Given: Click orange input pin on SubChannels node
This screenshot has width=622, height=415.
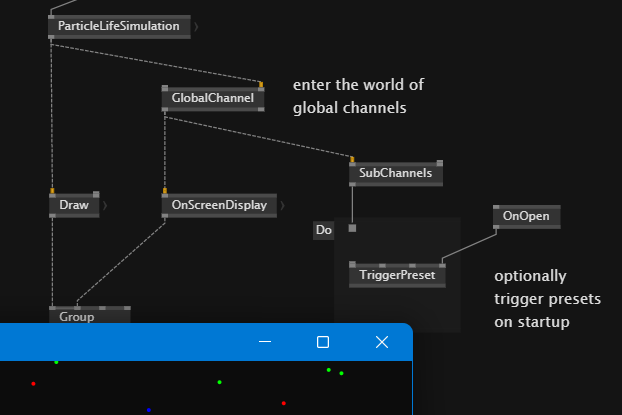Looking at the screenshot, I should point(352,159).
